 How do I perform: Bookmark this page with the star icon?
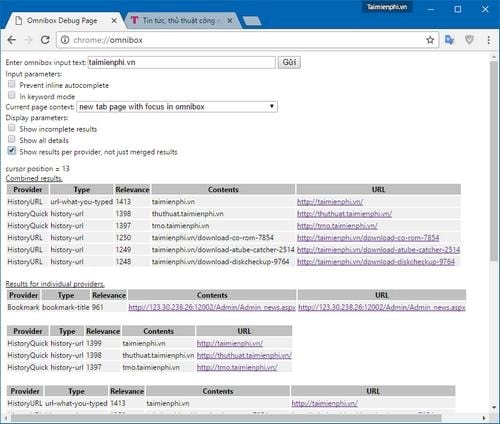(430, 40)
